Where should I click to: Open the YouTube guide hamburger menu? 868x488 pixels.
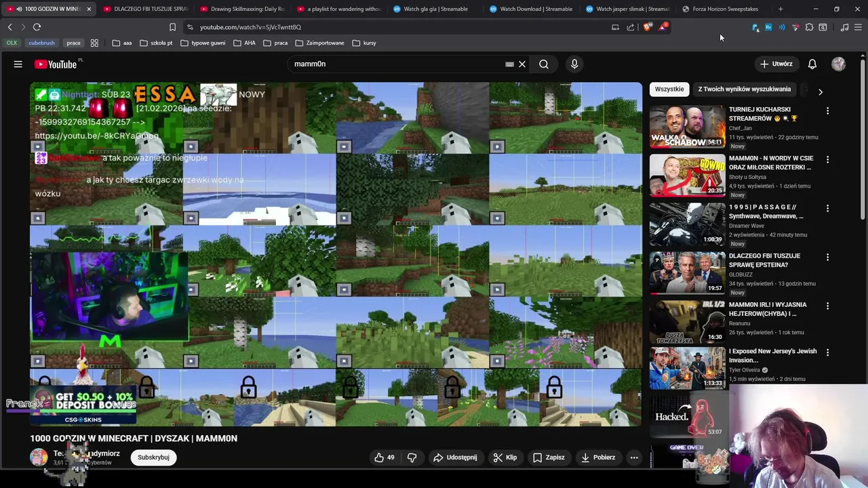(18, 64)
